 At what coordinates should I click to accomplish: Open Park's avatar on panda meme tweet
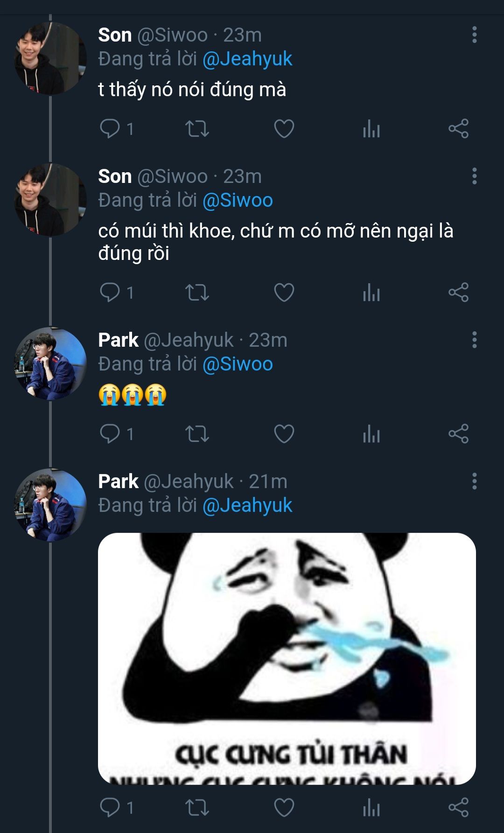pos(50,505)
